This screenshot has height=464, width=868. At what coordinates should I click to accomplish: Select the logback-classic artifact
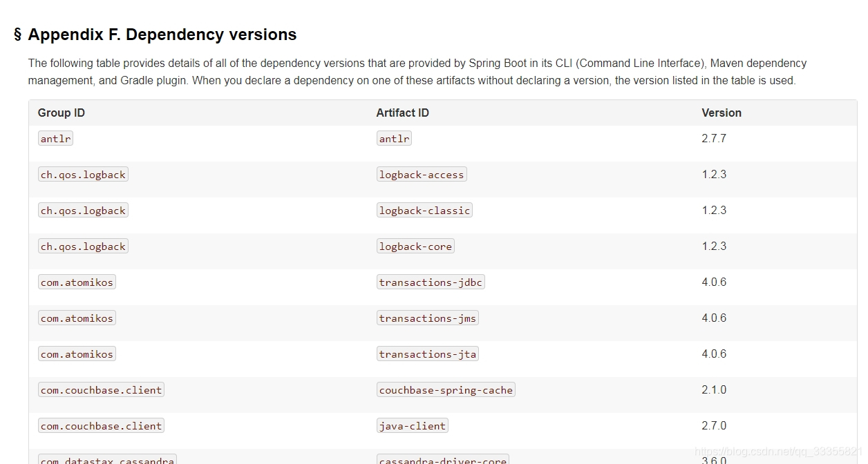[424, 211]
